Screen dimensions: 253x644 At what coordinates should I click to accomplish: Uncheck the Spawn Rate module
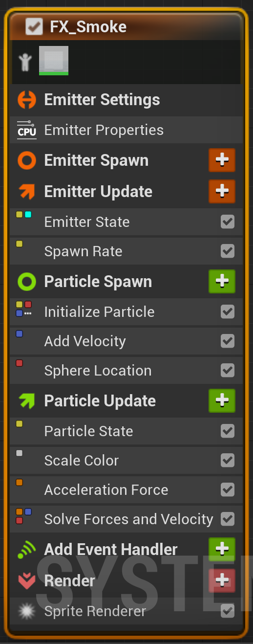coord(228,251)
